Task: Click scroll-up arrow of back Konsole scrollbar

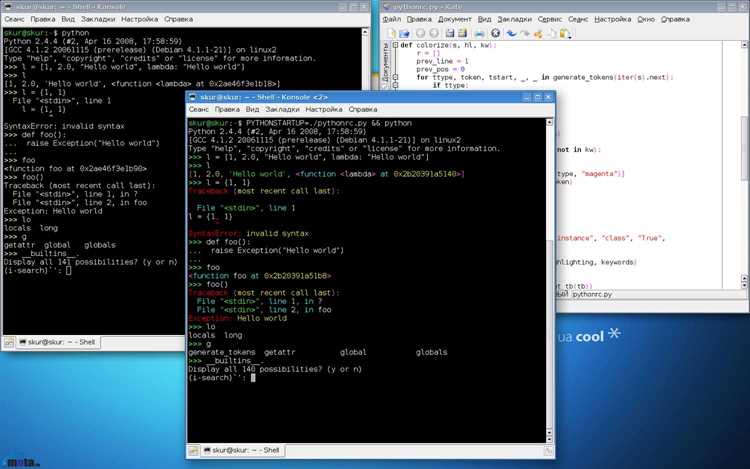Action: pyautogui.click(x=365, y=32)
